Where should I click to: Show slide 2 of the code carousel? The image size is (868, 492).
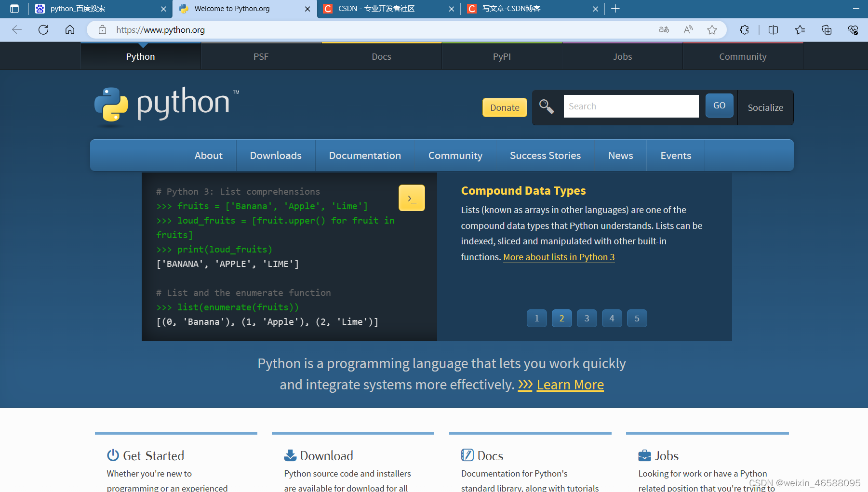[561, 318]
